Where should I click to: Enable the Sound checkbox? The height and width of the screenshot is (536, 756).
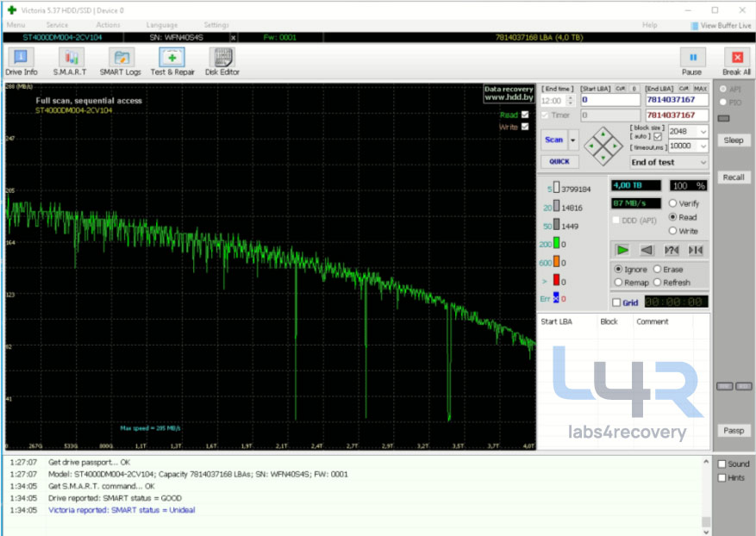(x=722, y=464)
